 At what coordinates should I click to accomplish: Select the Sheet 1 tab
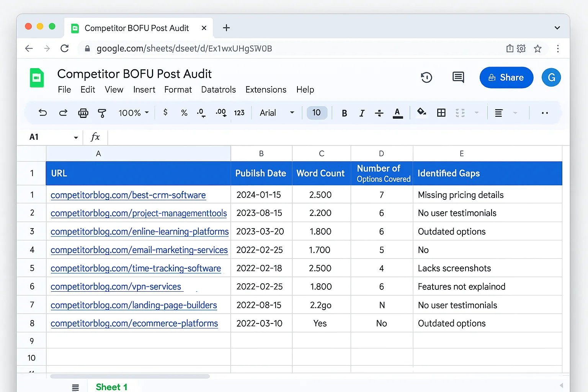111,387
